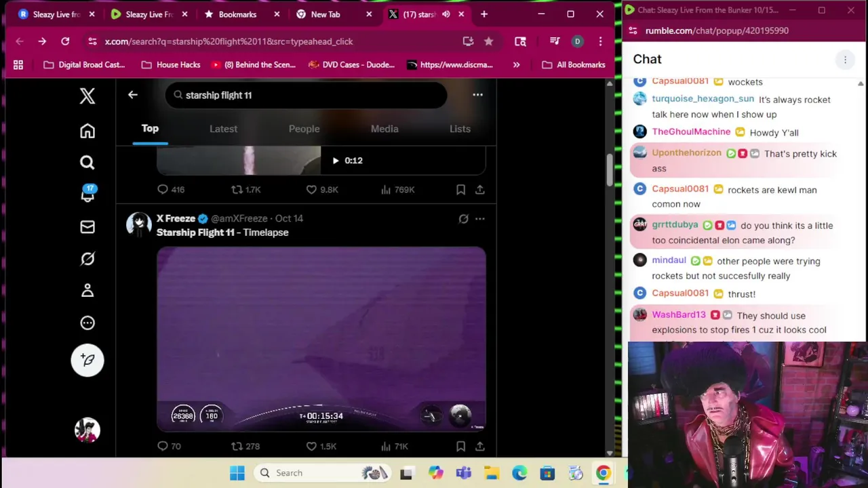
Task: Open the X Freeze post three-dot menu
Action: coord(480,219)
